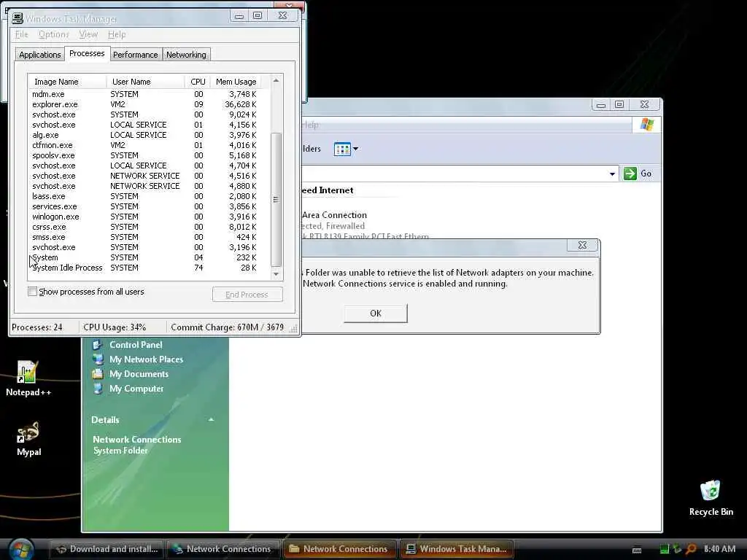This screenshot has width=747, height=560.
Task: Select the mdm.exe process row
Action: point(145,94)
